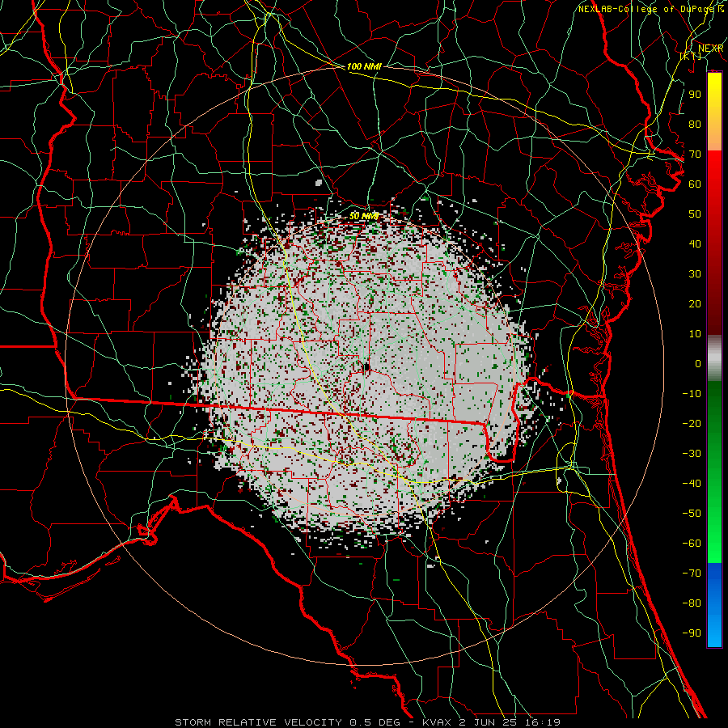Click the blue segment of the color bar

(714, 605)
